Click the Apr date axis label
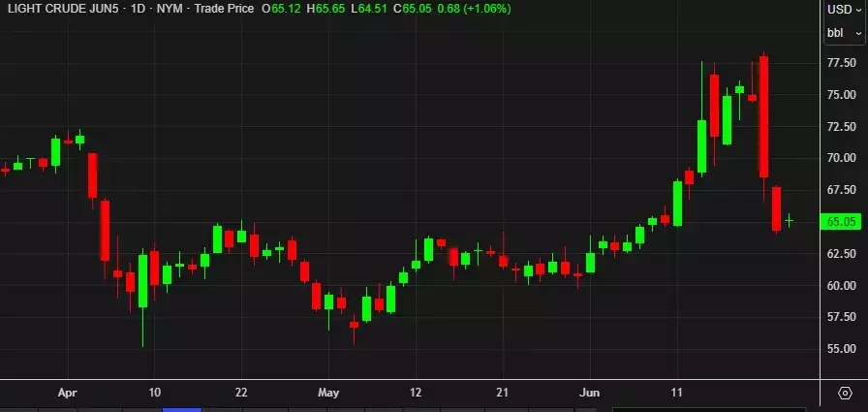This screenshot has width=868, height=412. click(68, 394)
